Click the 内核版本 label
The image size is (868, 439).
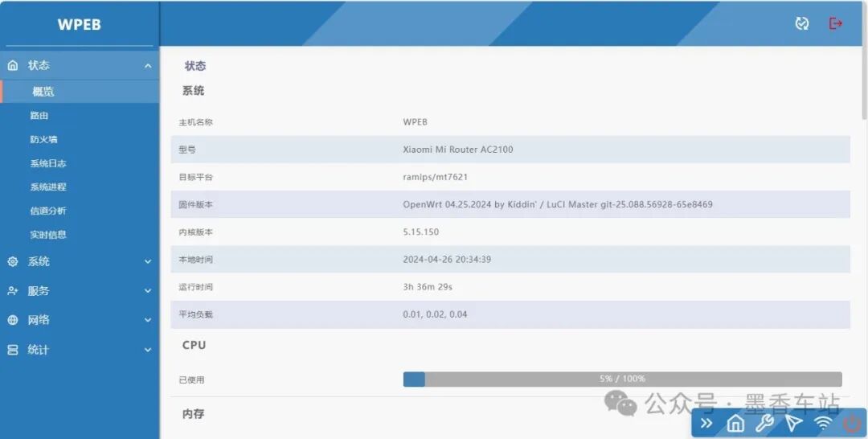195,232
